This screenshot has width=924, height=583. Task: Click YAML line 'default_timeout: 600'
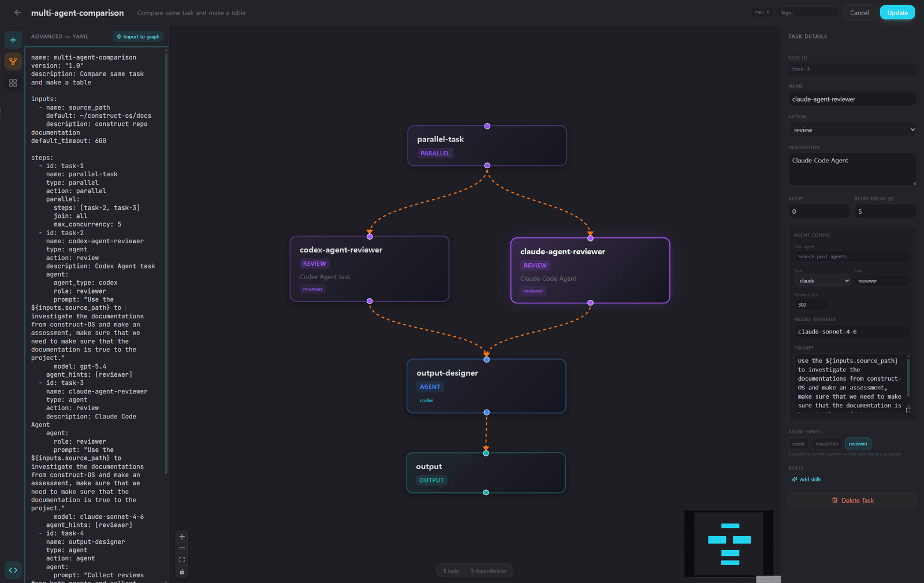(69, 141)
